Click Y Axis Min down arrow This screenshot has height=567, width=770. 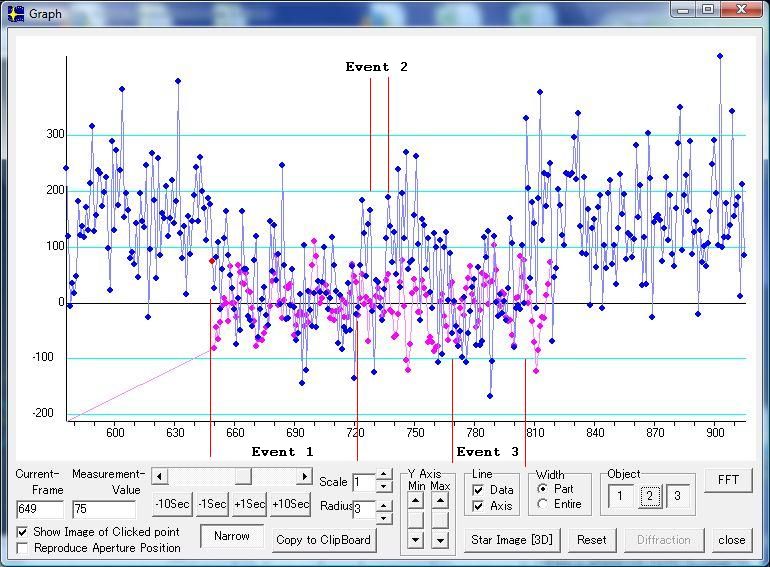(415, 540)
